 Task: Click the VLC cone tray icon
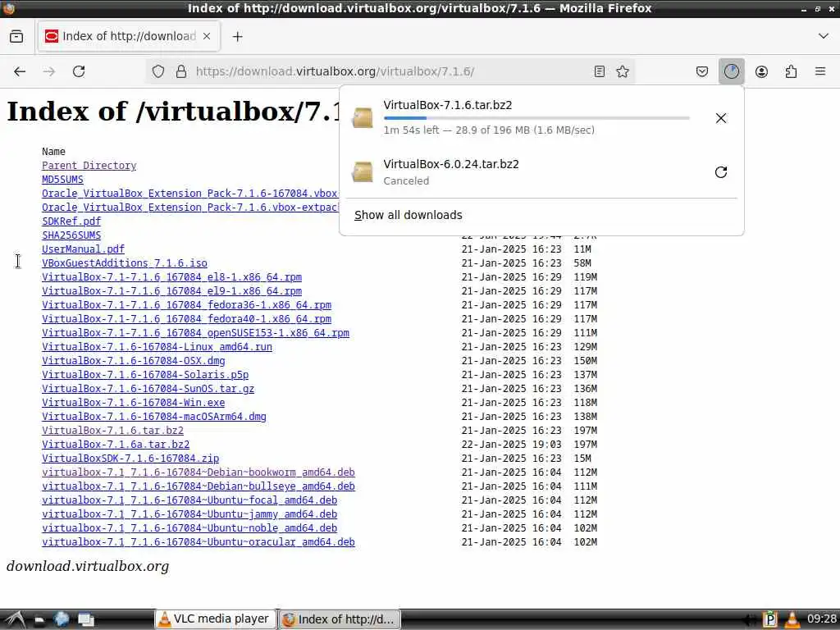coord(792,619)
